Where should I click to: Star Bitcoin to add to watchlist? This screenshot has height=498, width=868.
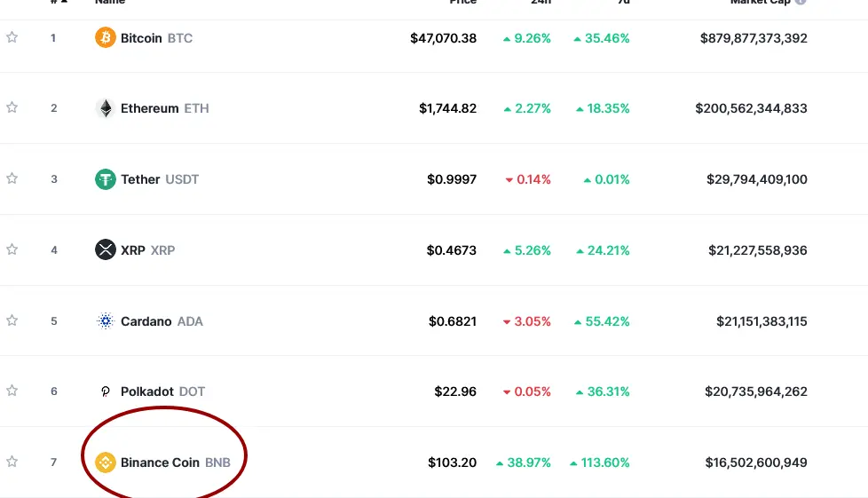12,37
